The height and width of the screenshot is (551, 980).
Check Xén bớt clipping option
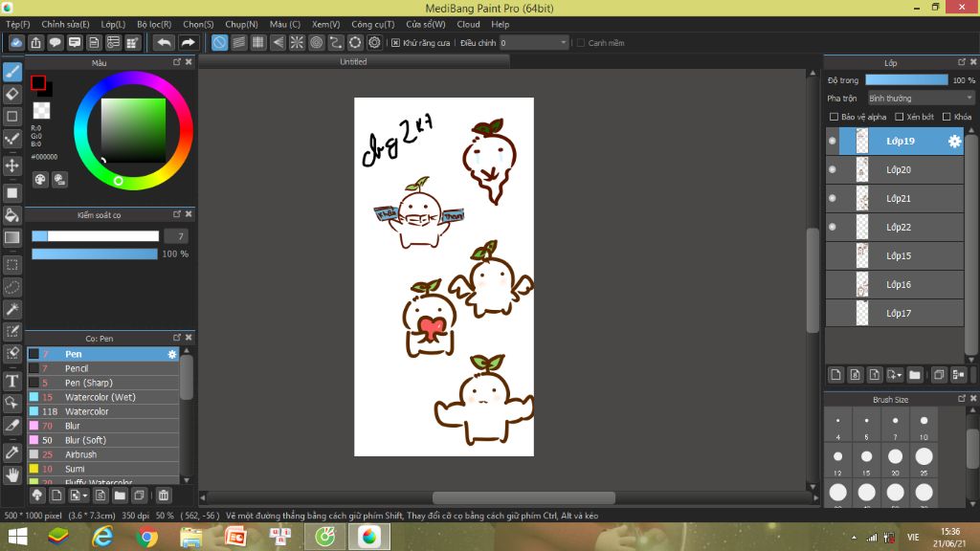click(900, 117)
